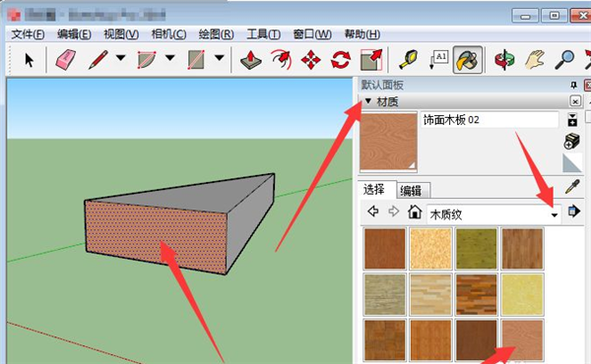
Task: Collapse the 材质 panel triangle
Action: (x=368, y=101)
